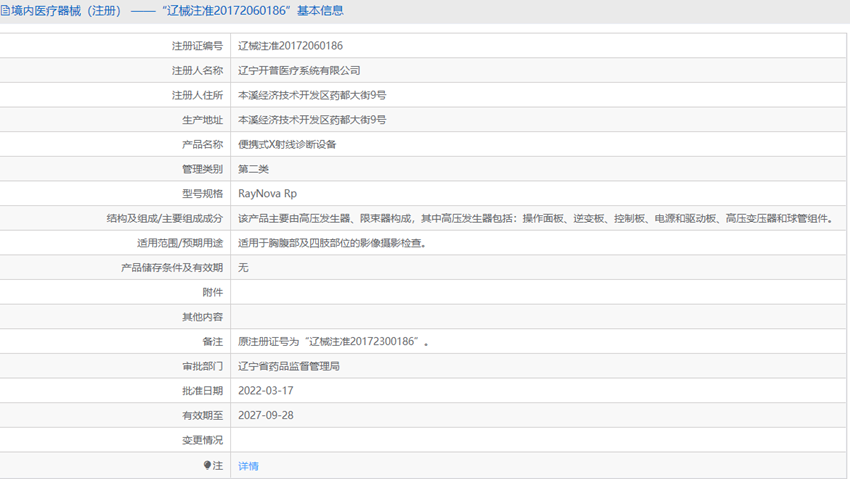Select registrant name 辽宁开普医疗系统有限公司
The width and height of the screenshot is (850, 479).
click(299, 70)
